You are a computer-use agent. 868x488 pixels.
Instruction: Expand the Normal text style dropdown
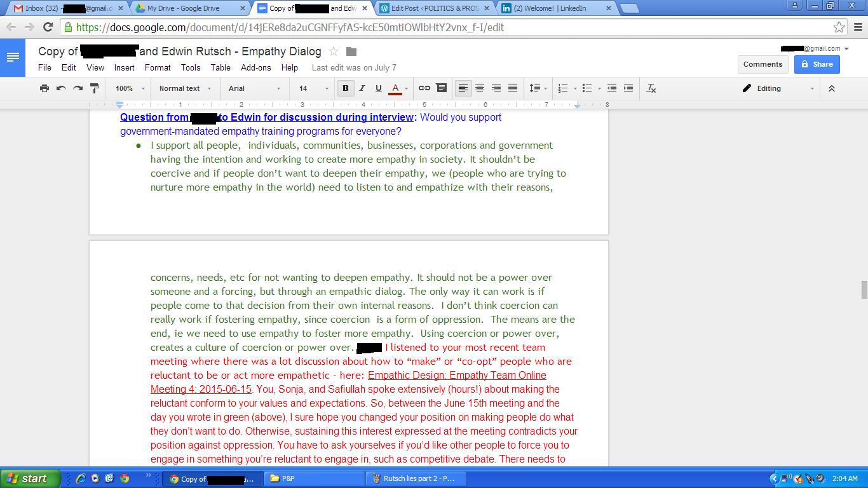[x=184, y=88]
